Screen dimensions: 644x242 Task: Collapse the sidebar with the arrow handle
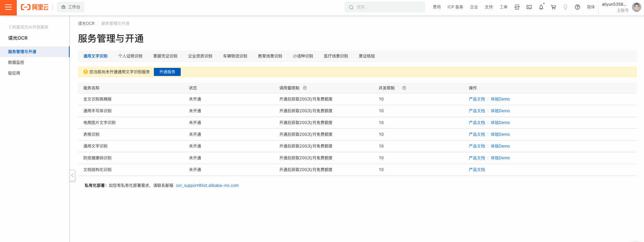point(72,175)
